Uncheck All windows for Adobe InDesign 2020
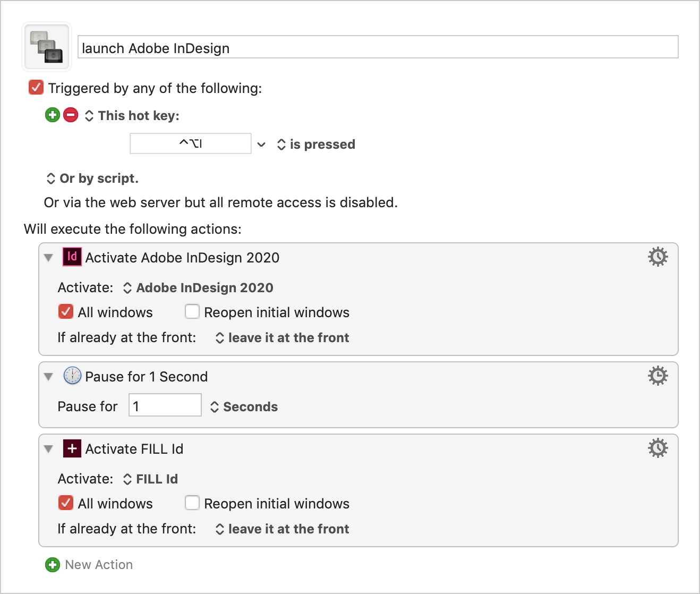 [x=66, y=311]
